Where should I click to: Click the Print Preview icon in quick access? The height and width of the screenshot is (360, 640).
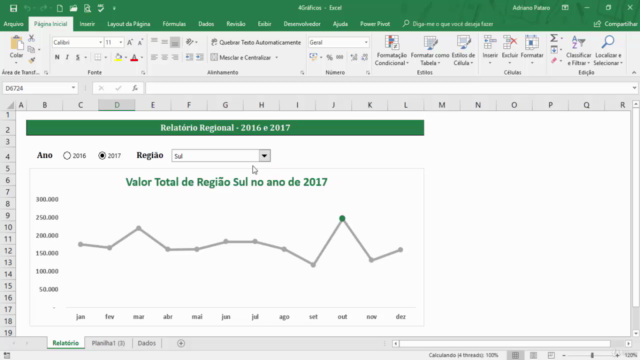pos(87,8)
